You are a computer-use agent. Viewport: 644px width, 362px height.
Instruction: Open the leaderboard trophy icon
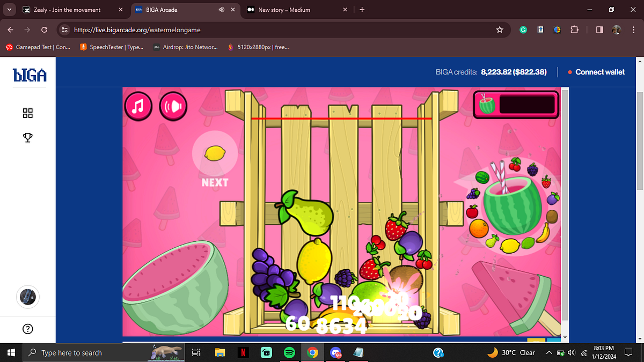(x=27, y=137)
